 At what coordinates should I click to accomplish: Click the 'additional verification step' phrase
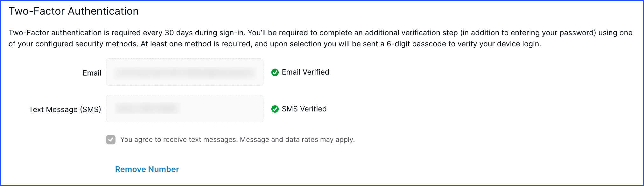tap(411, 33)
